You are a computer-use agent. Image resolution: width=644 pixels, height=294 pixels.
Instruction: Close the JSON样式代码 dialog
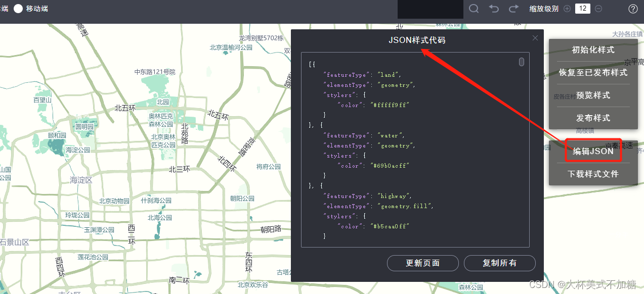click(x=535, y=38)
